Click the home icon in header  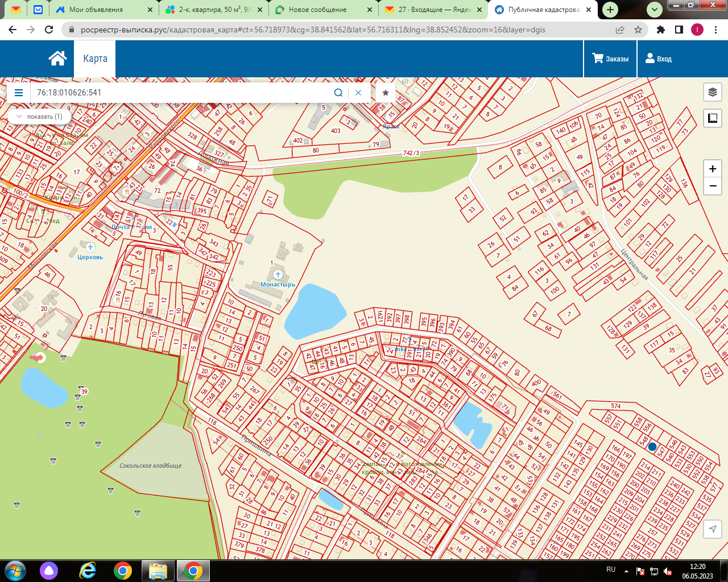(57, 59)
